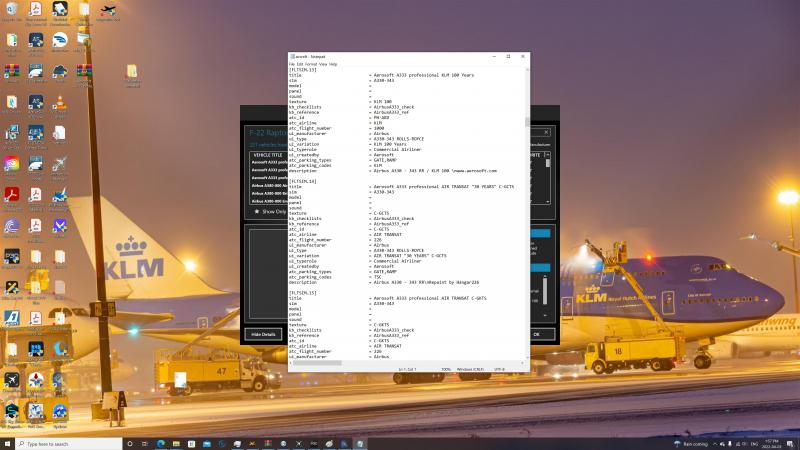
Task: Open Cortana from the taskbar circle icon
Action: [130, 444]
